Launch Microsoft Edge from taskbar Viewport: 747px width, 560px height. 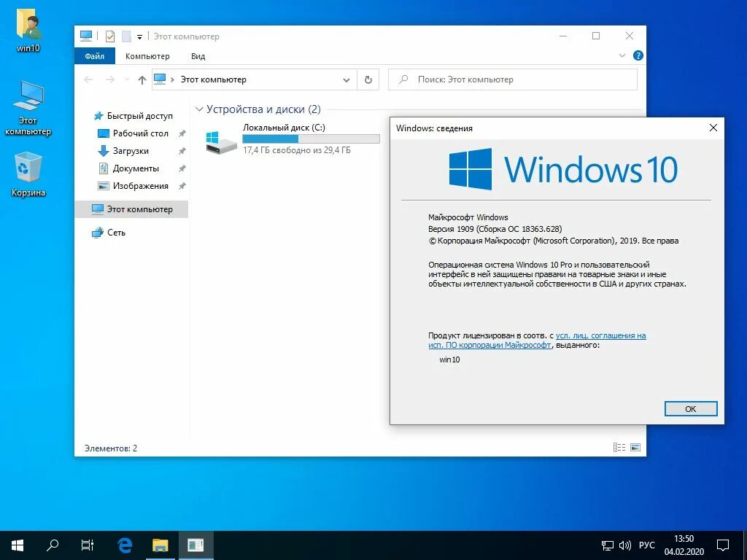125,545
